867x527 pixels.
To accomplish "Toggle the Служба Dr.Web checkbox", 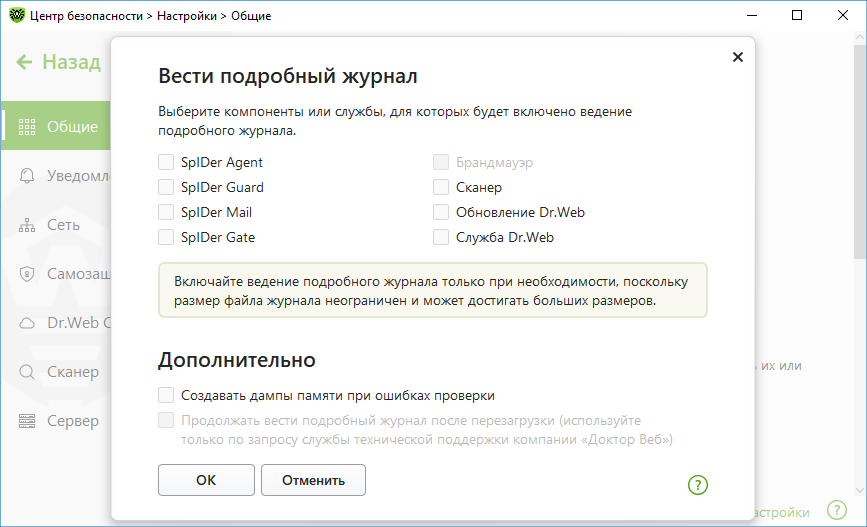I will [x=441, y=237].
